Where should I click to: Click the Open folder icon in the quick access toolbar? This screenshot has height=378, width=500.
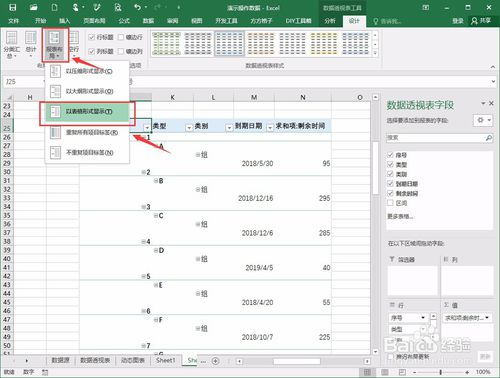33,7
